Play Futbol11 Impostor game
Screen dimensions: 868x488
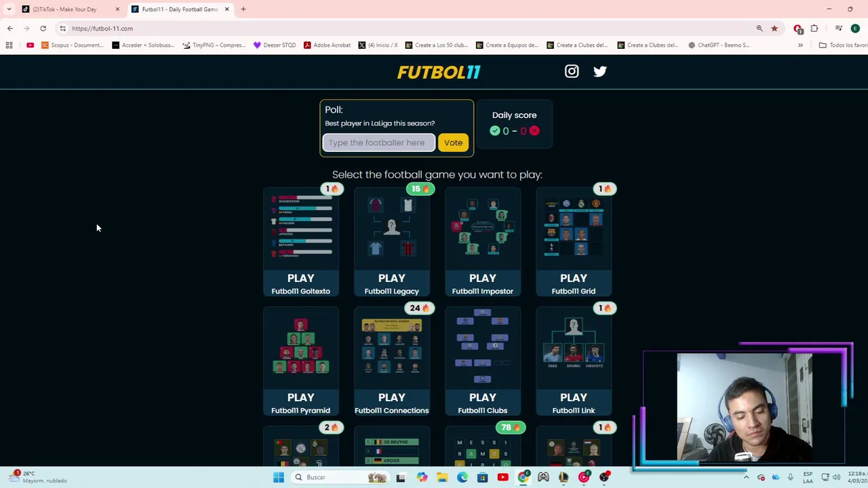point(482,283)
